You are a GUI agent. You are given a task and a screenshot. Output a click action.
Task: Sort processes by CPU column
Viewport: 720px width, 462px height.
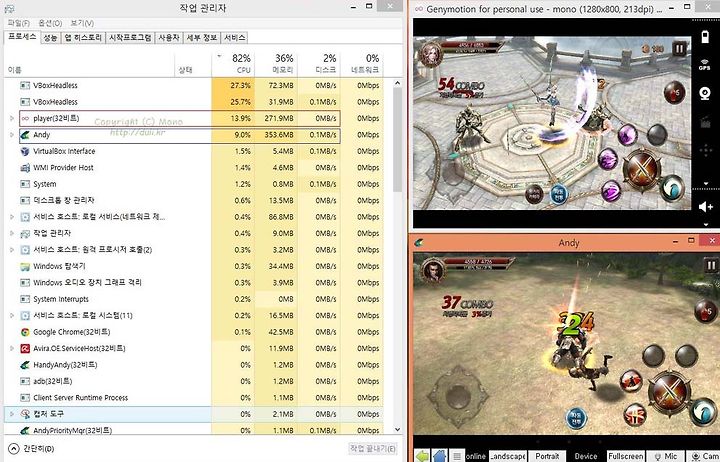click(233, 64)
